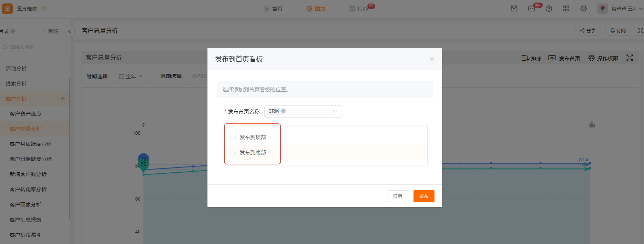The image size is (644, 244).
Task: Switch to the 图表 top tab
Action: pyautogui.click(x=316, y=9)
